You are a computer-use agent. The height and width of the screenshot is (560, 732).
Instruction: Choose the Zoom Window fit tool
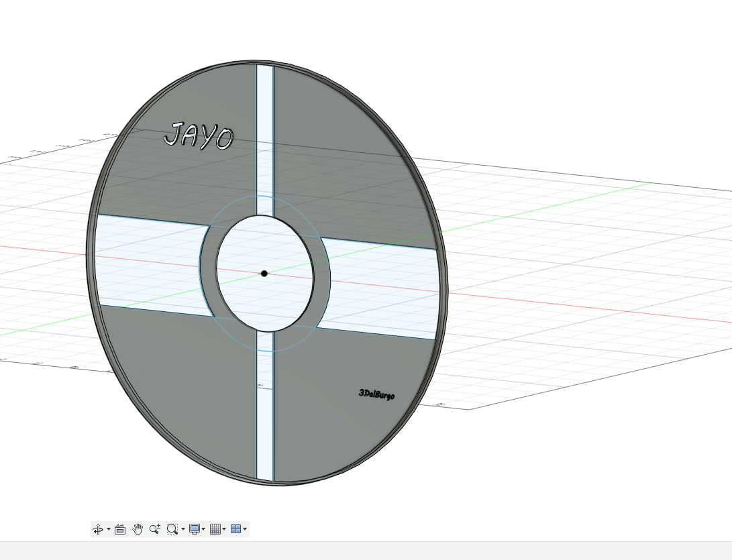point(172,529)
